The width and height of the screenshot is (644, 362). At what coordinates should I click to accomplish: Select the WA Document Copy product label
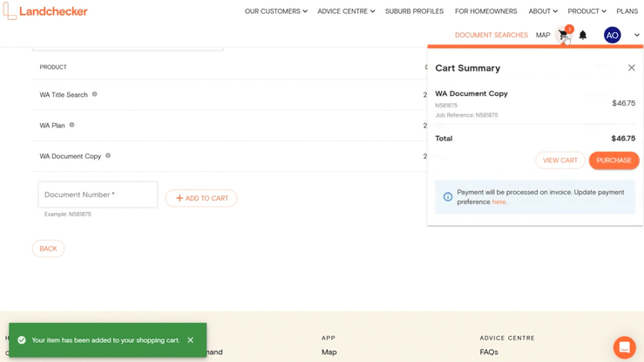point(71,156)
